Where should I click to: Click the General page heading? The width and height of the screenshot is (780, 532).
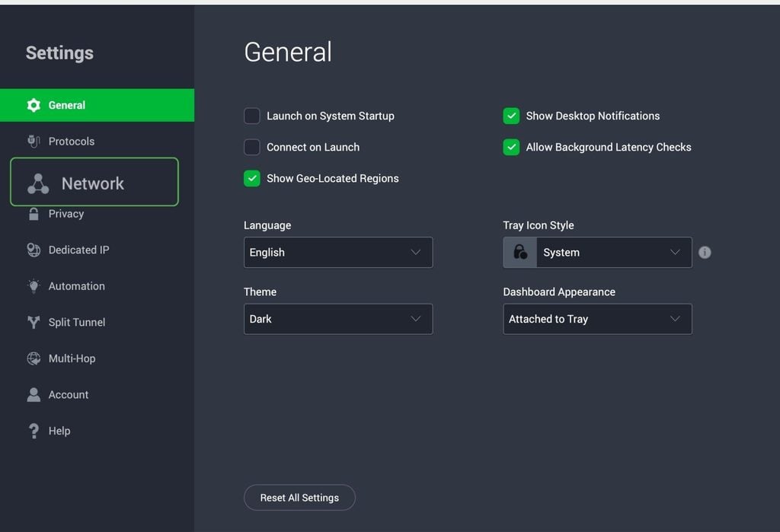coord(288,52)
